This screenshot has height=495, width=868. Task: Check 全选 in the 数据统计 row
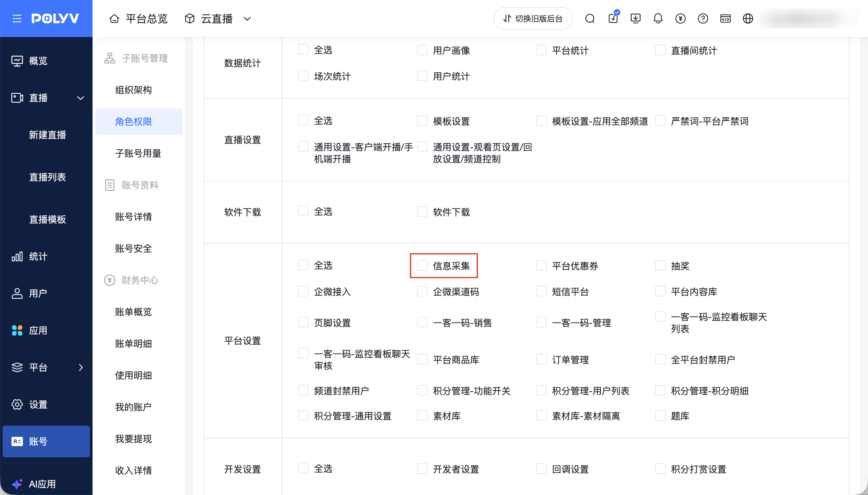coord(303,50)
